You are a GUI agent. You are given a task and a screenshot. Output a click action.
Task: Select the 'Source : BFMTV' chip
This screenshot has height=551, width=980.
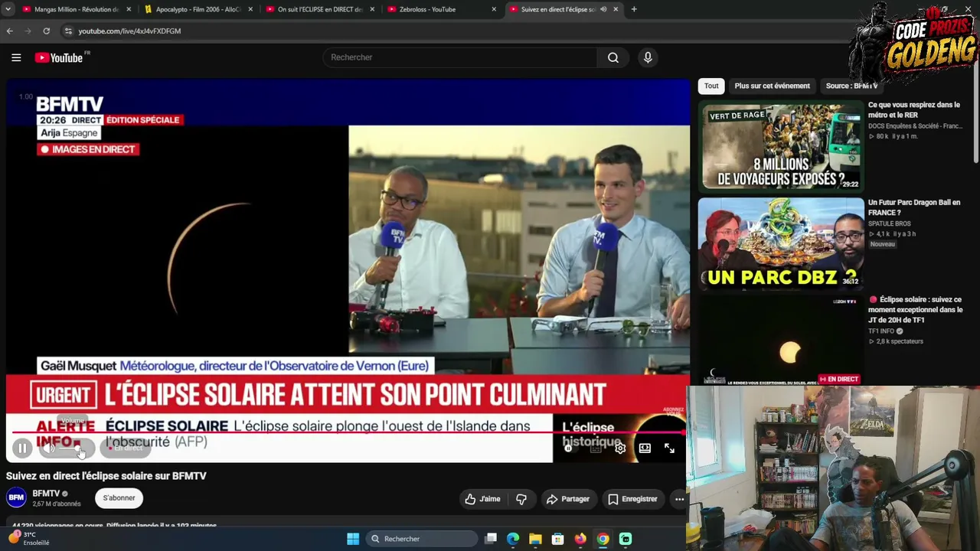(x=851, y=86)
